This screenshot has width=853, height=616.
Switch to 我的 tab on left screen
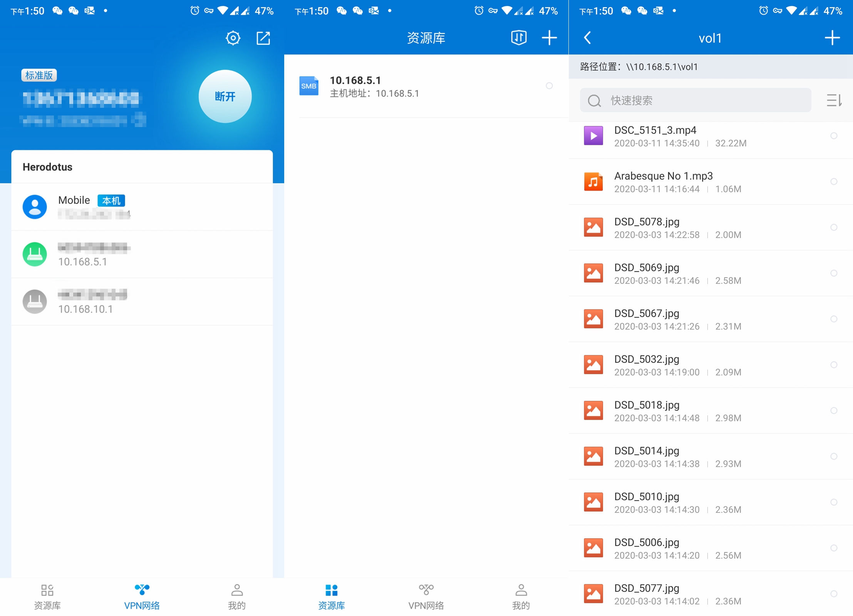coord(236,597)
